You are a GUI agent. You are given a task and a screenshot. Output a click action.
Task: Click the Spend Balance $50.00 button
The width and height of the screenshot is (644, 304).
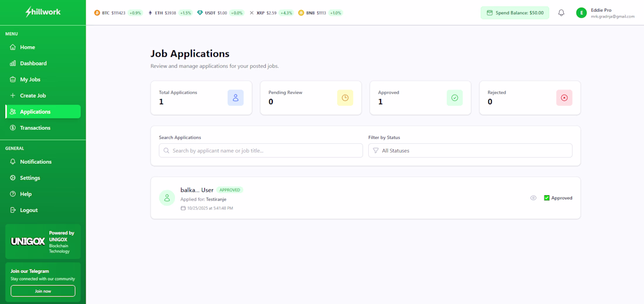(x=515, y=13)
